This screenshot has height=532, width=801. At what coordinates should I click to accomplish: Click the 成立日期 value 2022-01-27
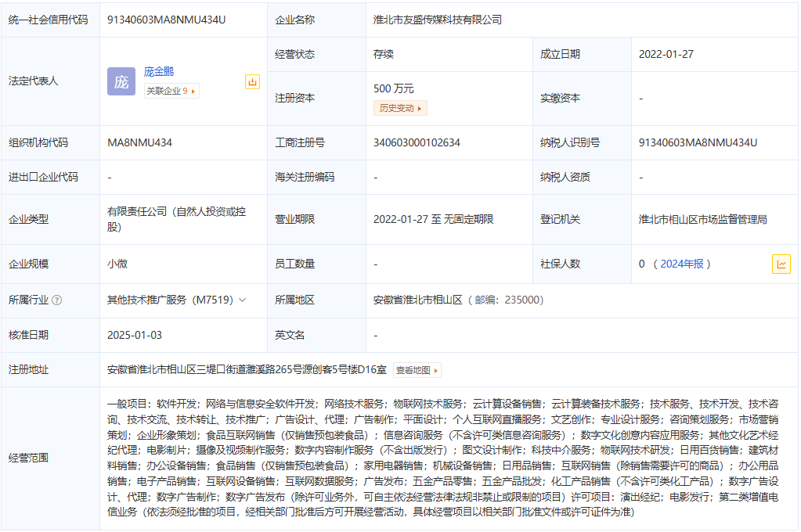pos(666,54)
